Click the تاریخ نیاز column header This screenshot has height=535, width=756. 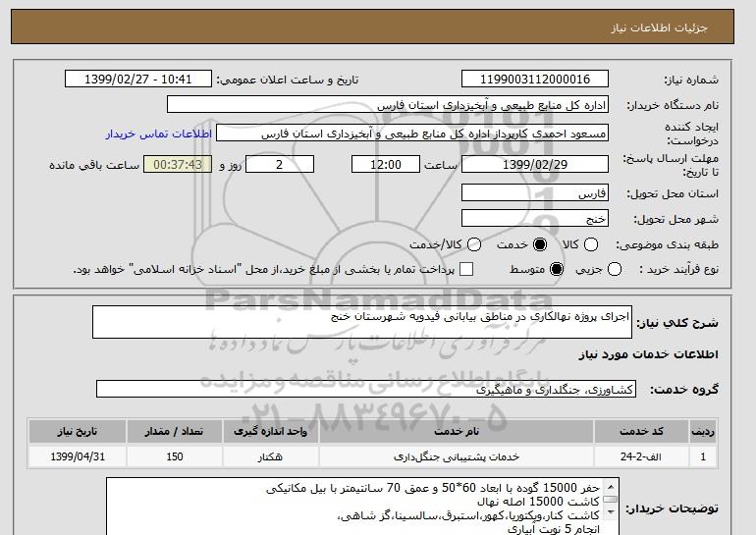[x=78, y=432]
